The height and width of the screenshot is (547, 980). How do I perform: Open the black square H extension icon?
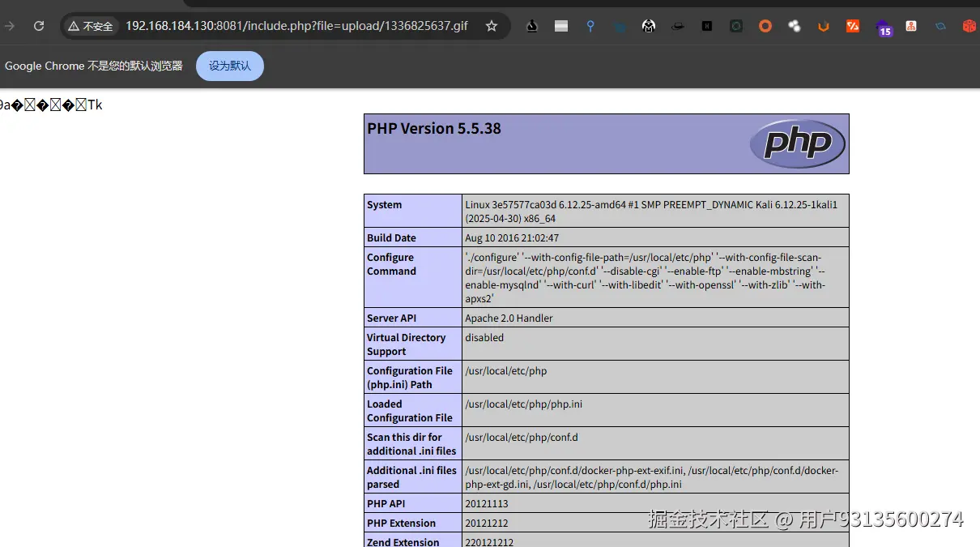(707, 26)
